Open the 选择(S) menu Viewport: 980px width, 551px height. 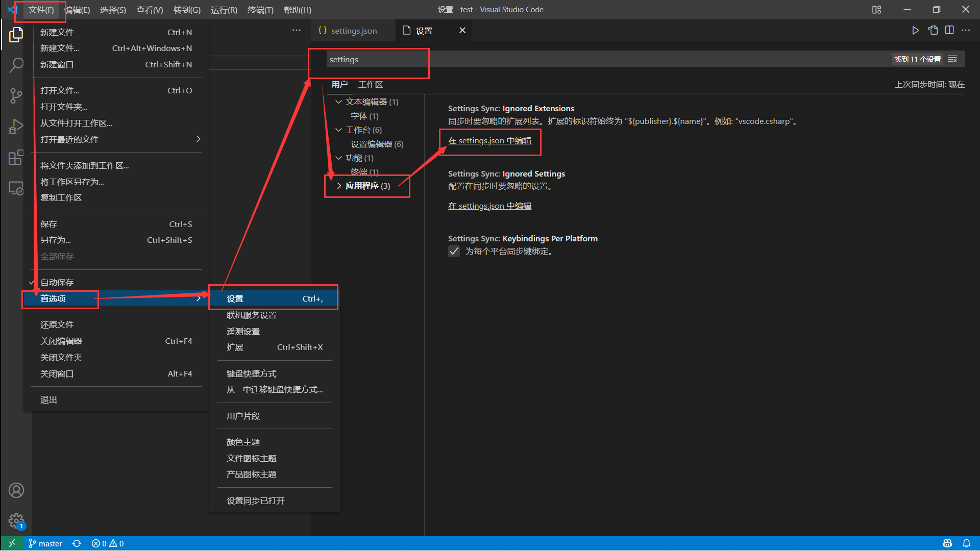click(113, 10)
